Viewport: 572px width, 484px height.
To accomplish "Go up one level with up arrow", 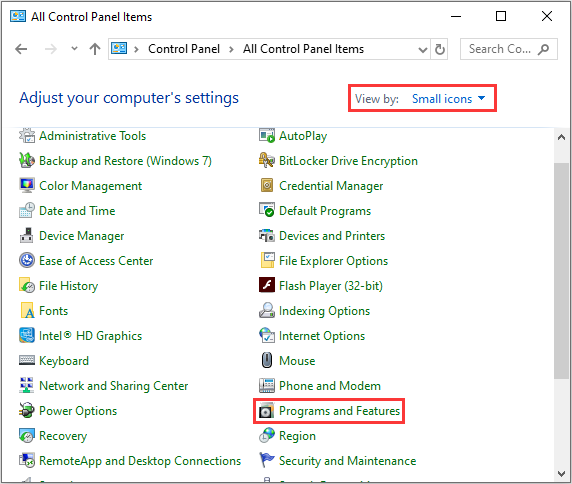I will (x=95, y=49).
